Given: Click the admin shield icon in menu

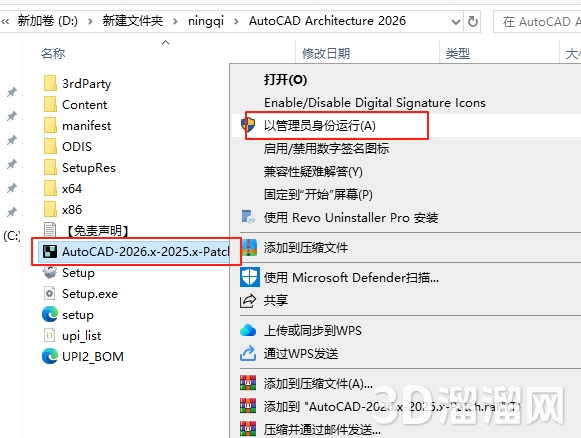Looking at the screenshot, I should [x=248, y=125].
